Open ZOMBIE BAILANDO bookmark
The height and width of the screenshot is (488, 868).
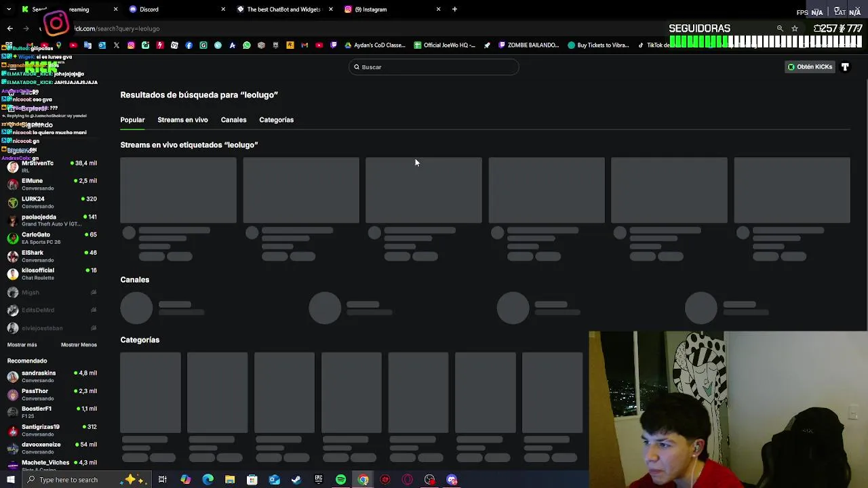528,45
